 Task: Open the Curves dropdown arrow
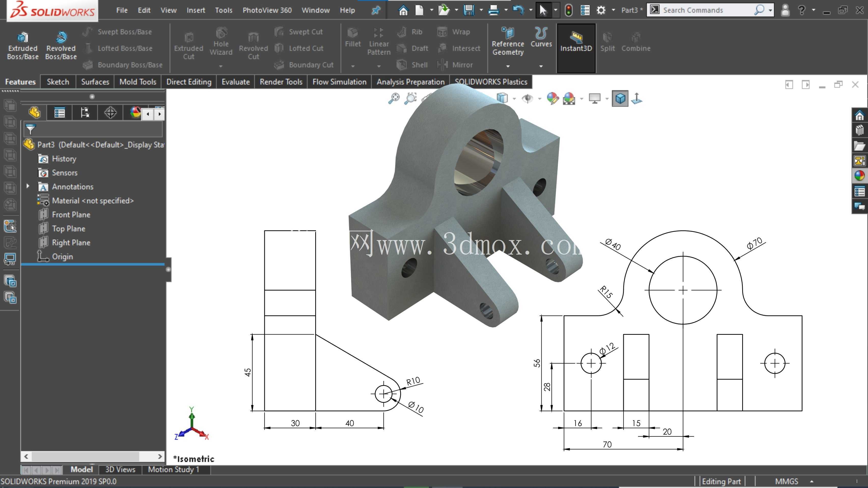click(x=541, y=66)
